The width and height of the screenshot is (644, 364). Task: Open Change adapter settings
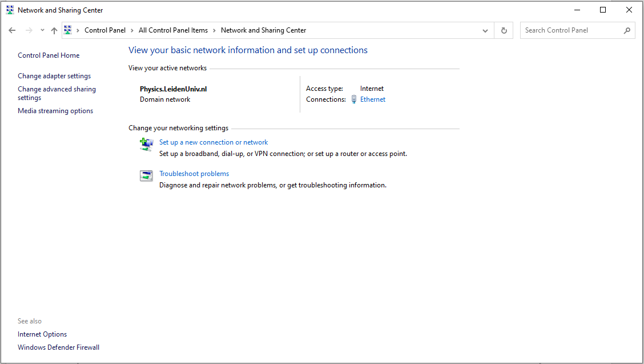(x=54, y=76)
